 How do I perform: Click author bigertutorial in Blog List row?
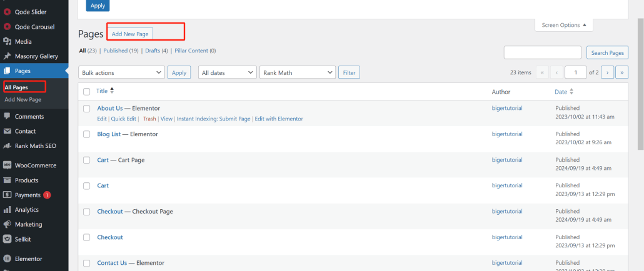tap(507, 134)
